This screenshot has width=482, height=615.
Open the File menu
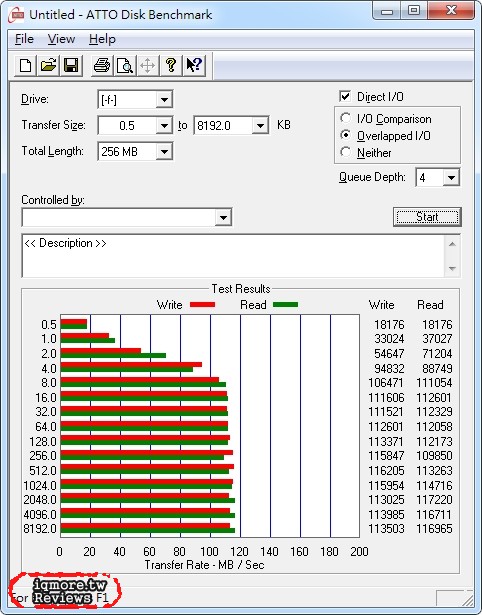tap(24, 39)
